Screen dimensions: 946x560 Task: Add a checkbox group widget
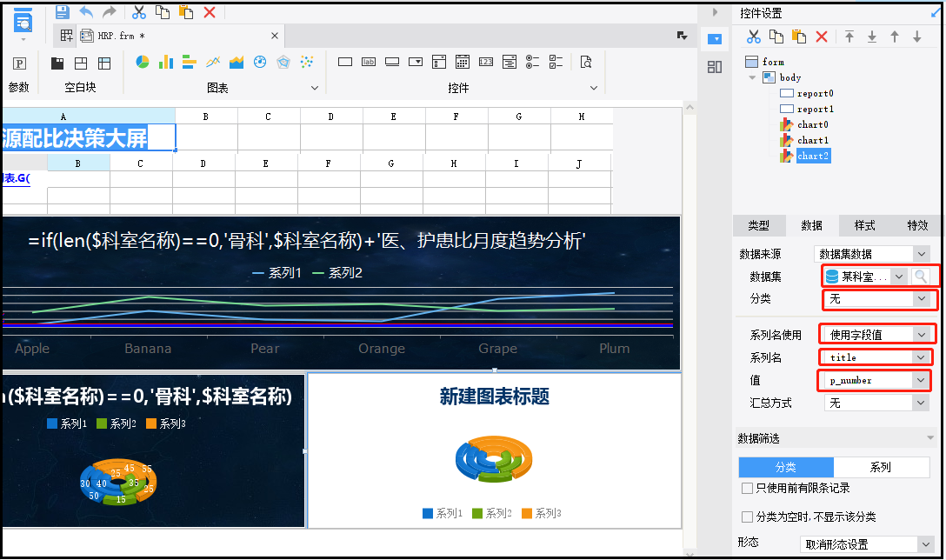(556, 62)
